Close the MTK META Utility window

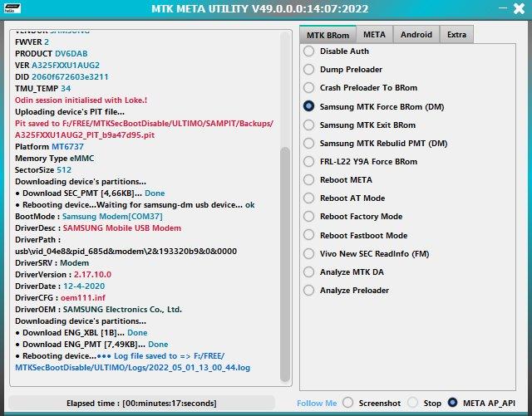[x=519, y=8]
